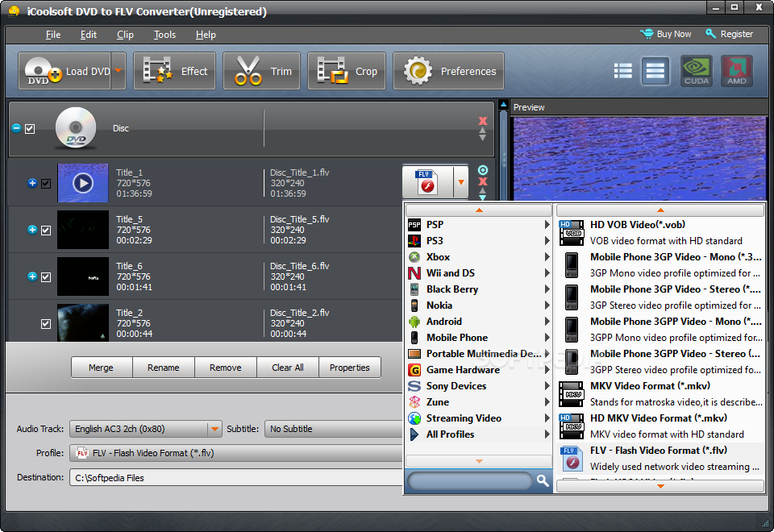Open Load DVD dropdown arrow
The image size is (774, 532).
tap(119, 71)
